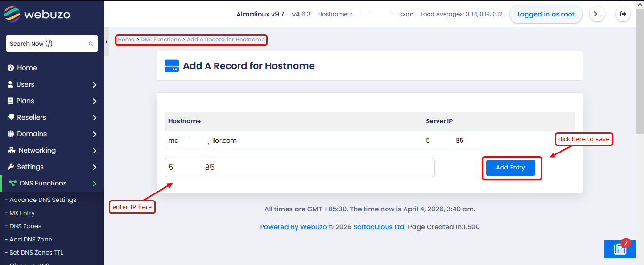The width and height of the screenshot is (644, 265).
Task: Expand the Users menu
Action: pos(94,85)
